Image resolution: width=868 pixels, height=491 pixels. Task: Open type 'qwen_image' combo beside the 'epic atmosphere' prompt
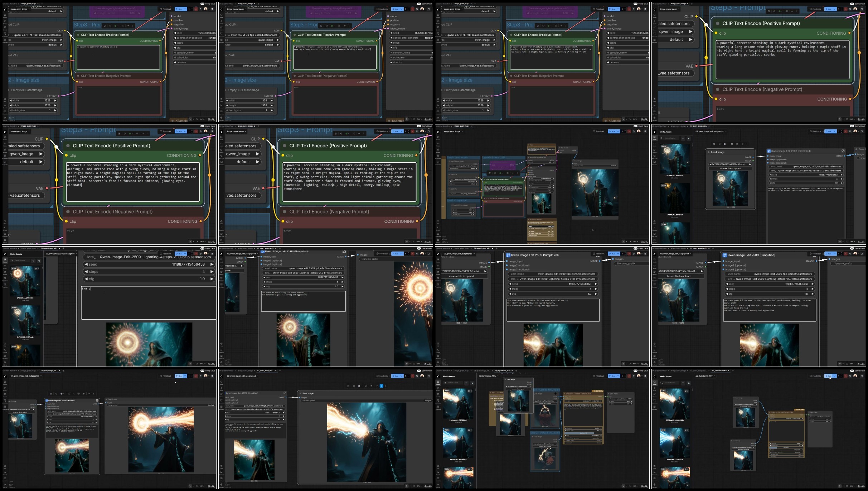tap(243, 154)
